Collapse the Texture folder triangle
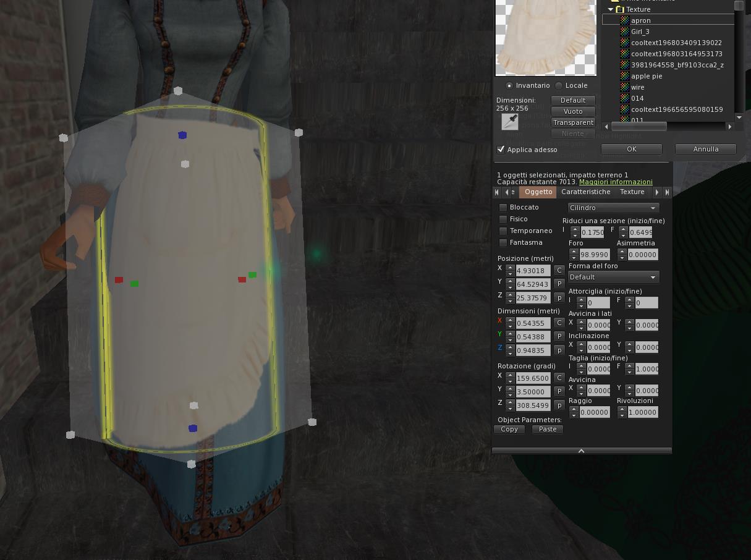 [611, 9]
